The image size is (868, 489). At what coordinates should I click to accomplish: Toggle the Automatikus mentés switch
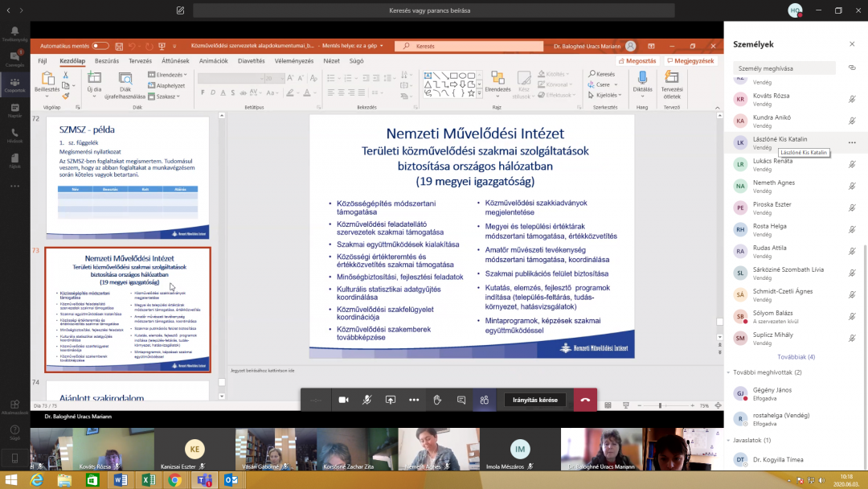[100, 46]
